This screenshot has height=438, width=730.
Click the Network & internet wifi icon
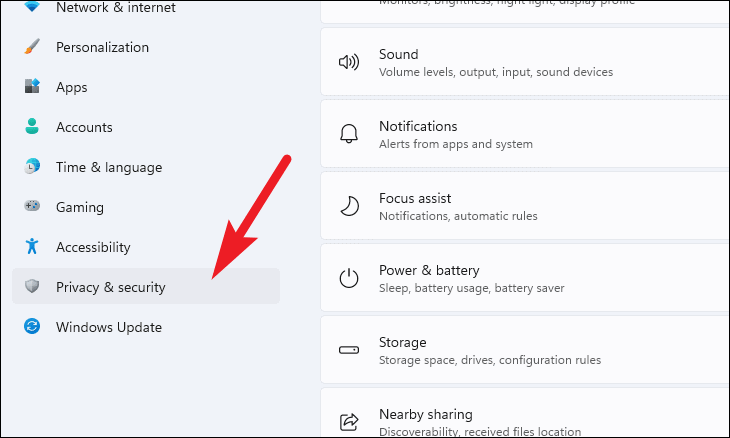32,6
